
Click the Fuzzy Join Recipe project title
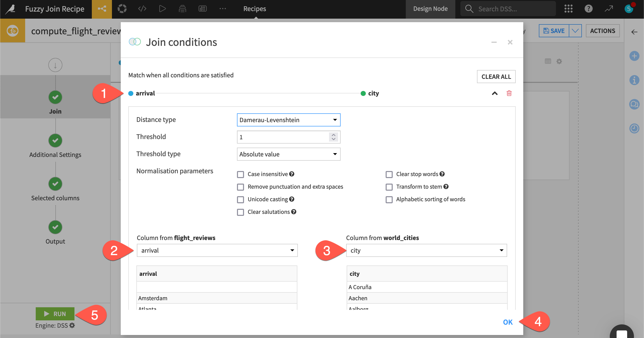pyautogui.click(x=55, y=9)
